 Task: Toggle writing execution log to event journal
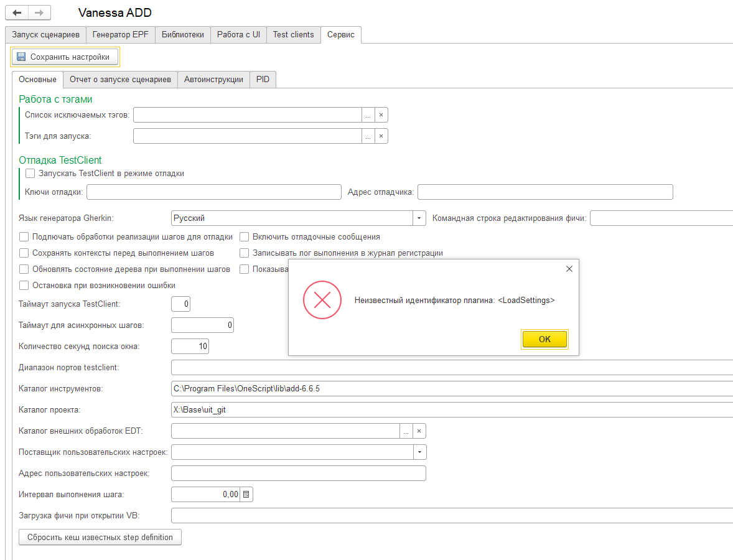click(x=244, y=253)
